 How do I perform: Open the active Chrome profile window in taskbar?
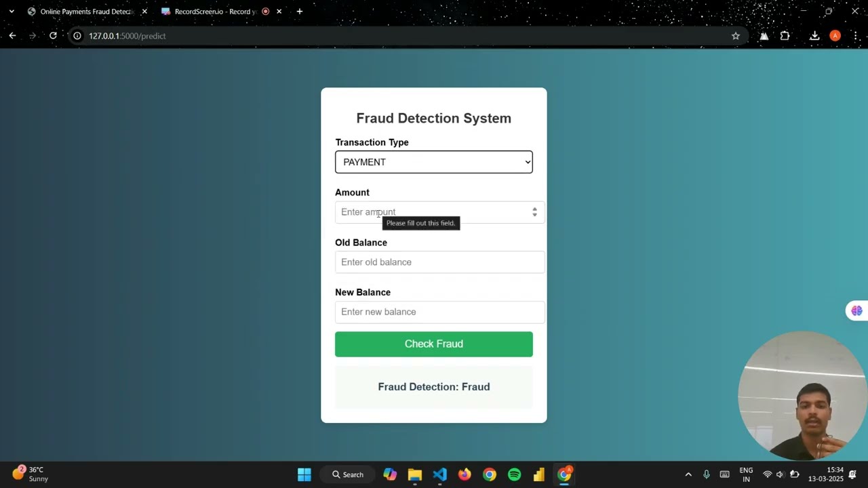pos(564,474)
